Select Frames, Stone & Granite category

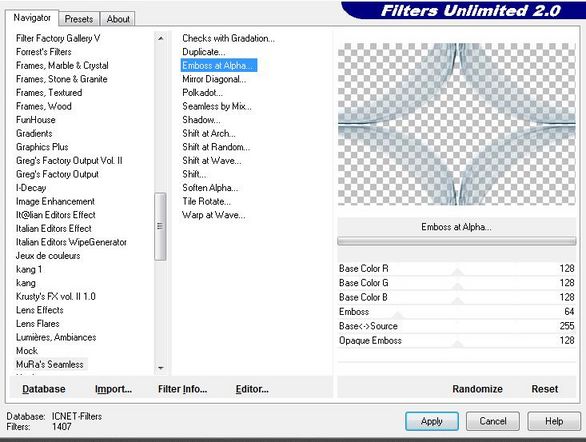[x=62, y=79]
